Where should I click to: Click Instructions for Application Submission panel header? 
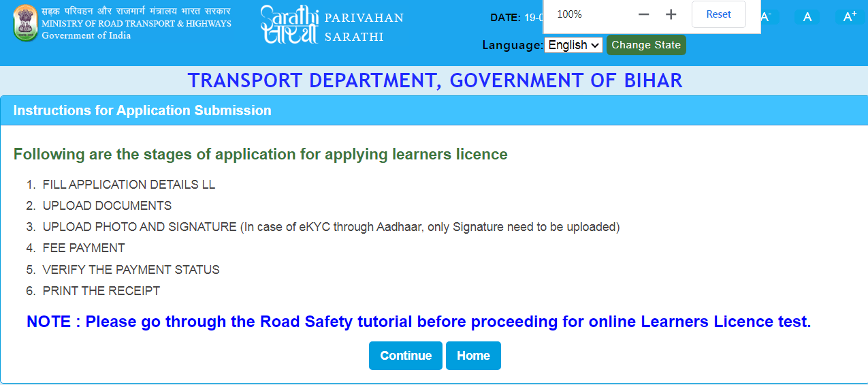pyautogui.click(x=142, y=110)
